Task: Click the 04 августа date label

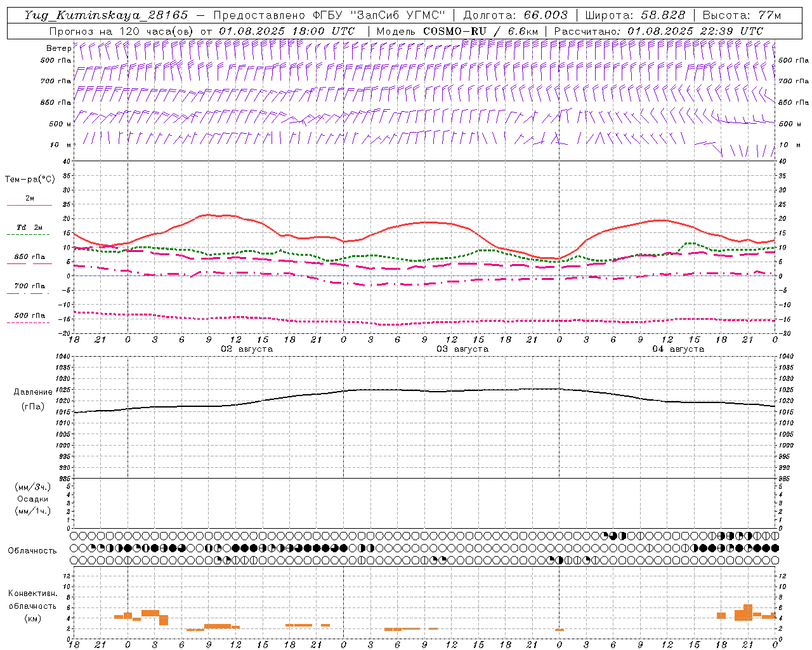Action: point(678,349)
